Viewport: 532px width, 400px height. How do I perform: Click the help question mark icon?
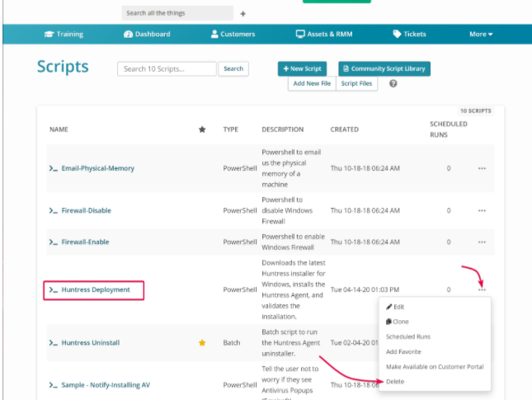[393, 83]
